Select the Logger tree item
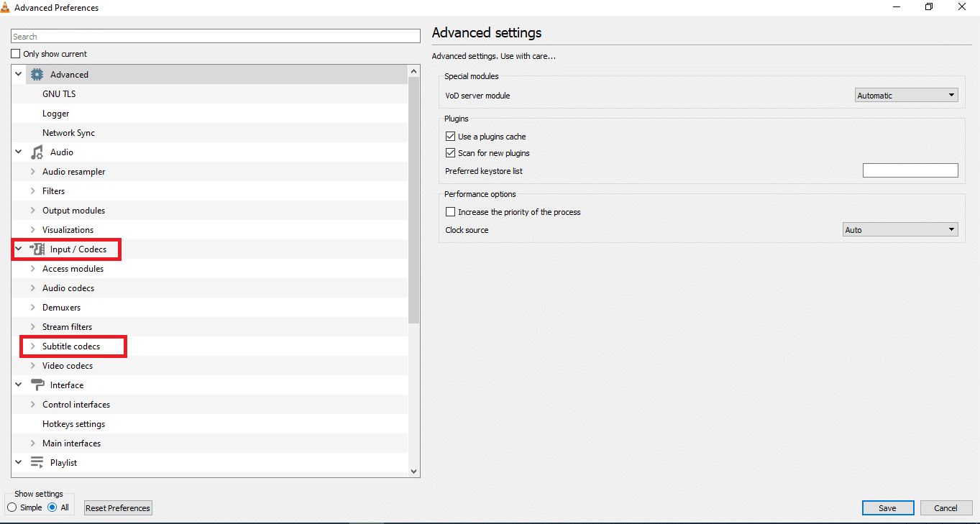The width and height of the screenshot is (980, 524). coord(56,114)
